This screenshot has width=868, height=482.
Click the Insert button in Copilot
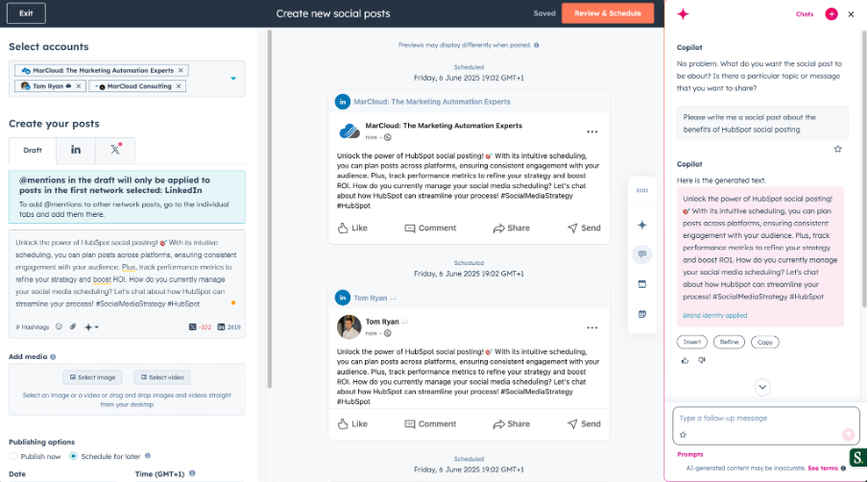pyautogui.click(x=692, y=342)
